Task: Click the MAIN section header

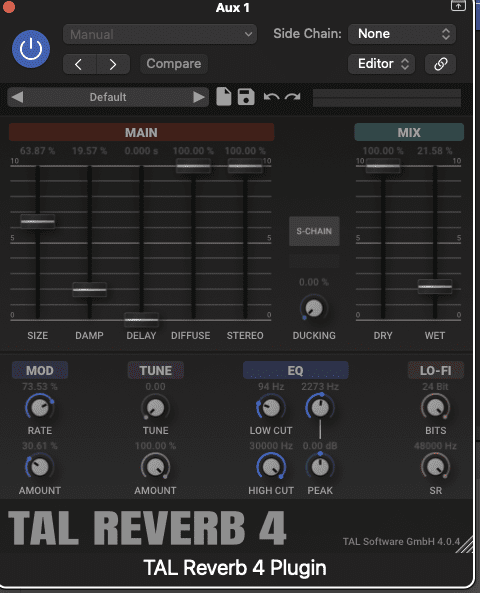Action: [x=141, y=132]
